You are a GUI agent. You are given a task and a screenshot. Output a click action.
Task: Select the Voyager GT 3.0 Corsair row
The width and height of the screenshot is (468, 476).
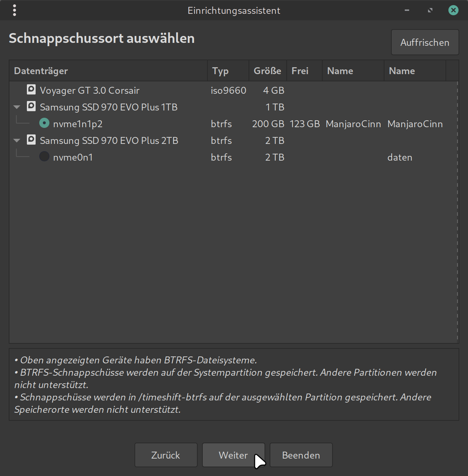pos(90,90)
